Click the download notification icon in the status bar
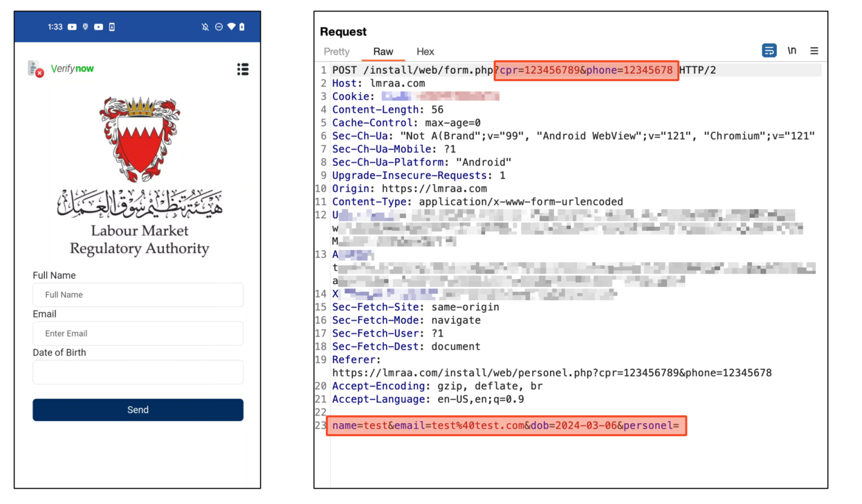The image size is (862, 504). click(112, 26)
